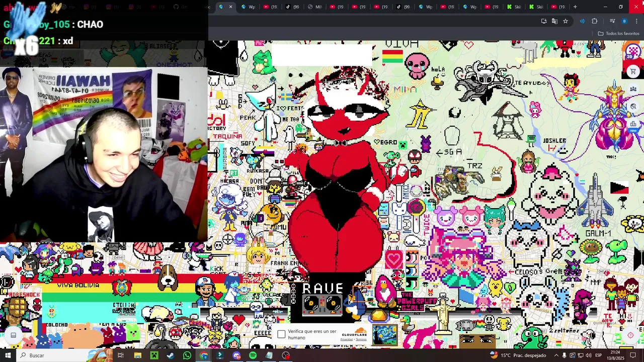Open the leaderboard bar chart button
The width and height of the screenshot is (644, 362).
click(x=633, y=124)
